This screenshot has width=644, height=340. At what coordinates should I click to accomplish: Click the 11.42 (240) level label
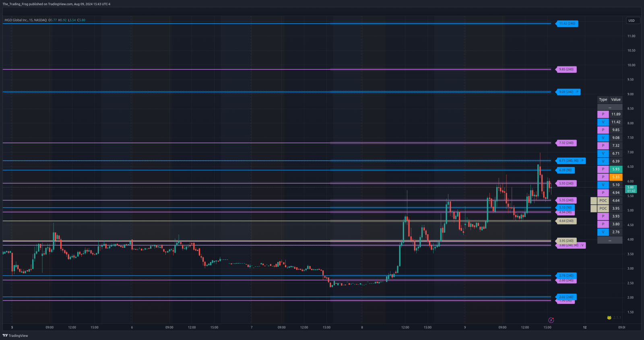pyautogui.click(x=567, y=24)
